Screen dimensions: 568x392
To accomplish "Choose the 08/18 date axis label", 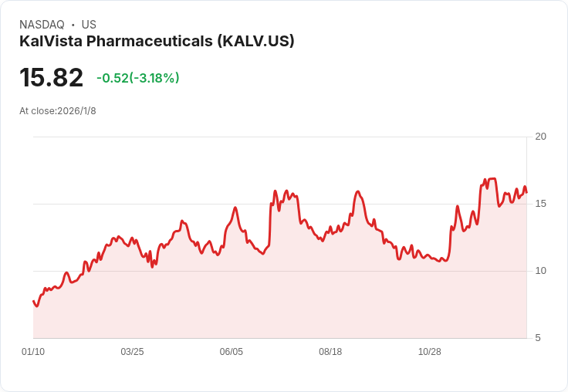I will click(x=330, y=352).
